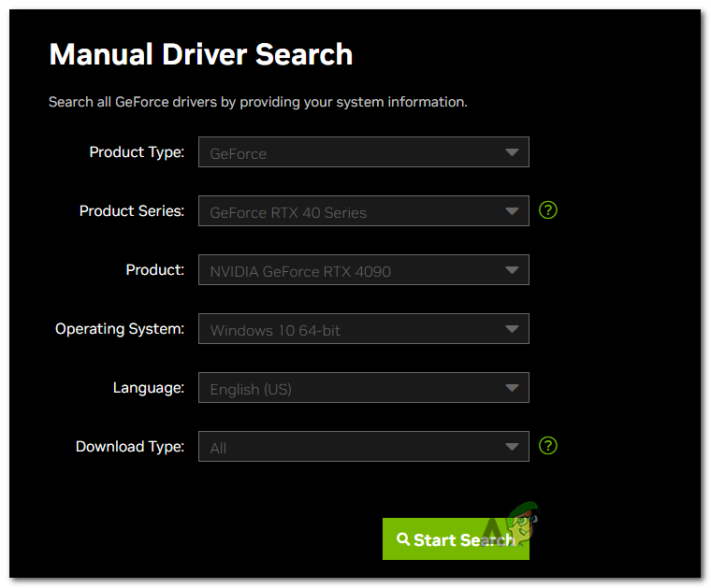Open help icon beside Product Series

pyautogui.click(x=548, y=210)
